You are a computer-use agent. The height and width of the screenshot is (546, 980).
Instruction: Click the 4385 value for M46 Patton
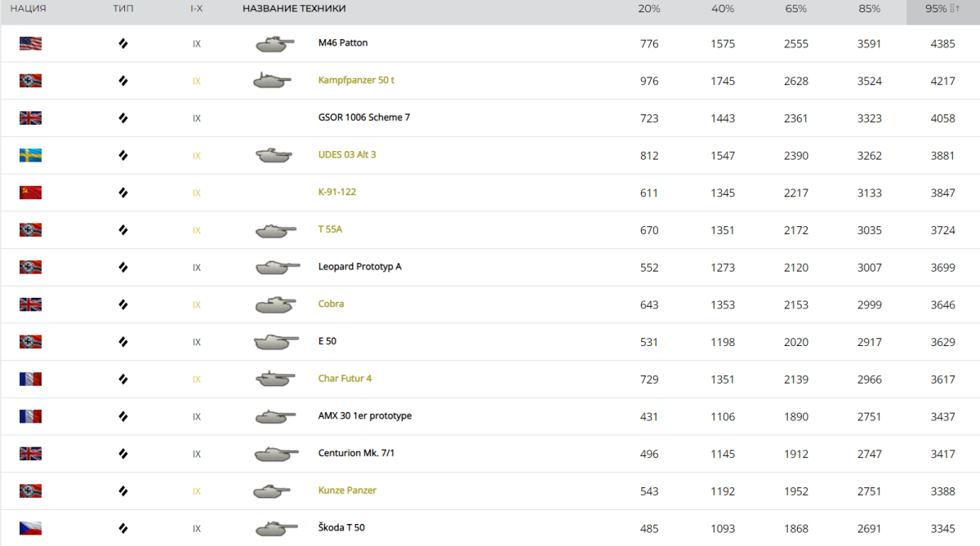942,44
